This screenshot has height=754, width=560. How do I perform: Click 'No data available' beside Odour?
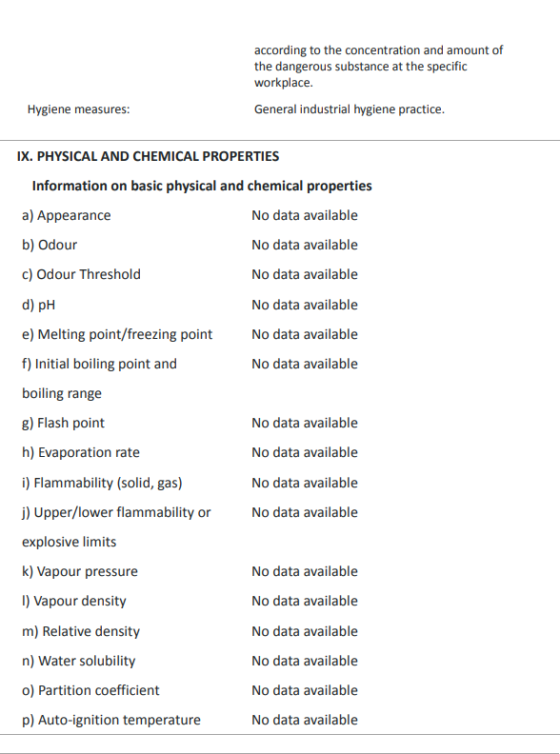point(305,245)
